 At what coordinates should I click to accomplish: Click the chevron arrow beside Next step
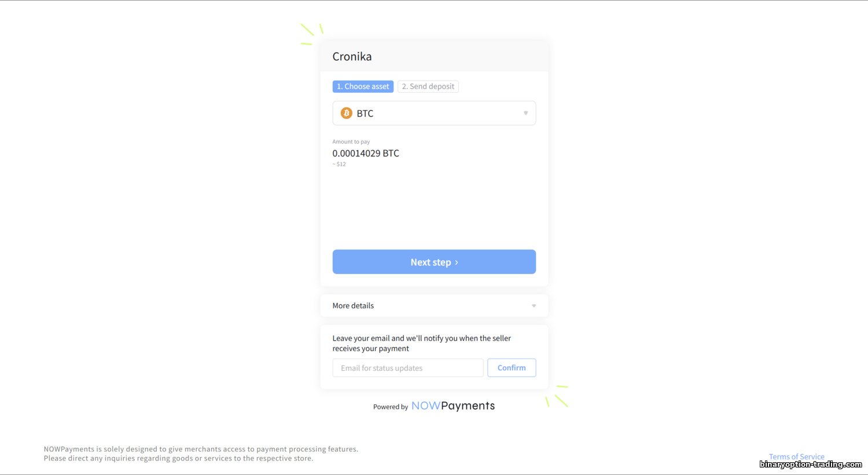(457, 262)
